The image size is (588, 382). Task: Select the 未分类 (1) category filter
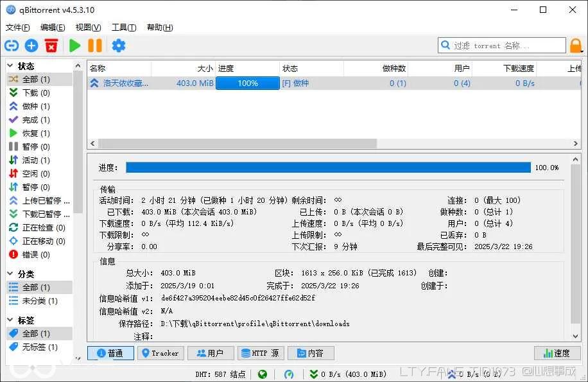(x=39, y=300)
